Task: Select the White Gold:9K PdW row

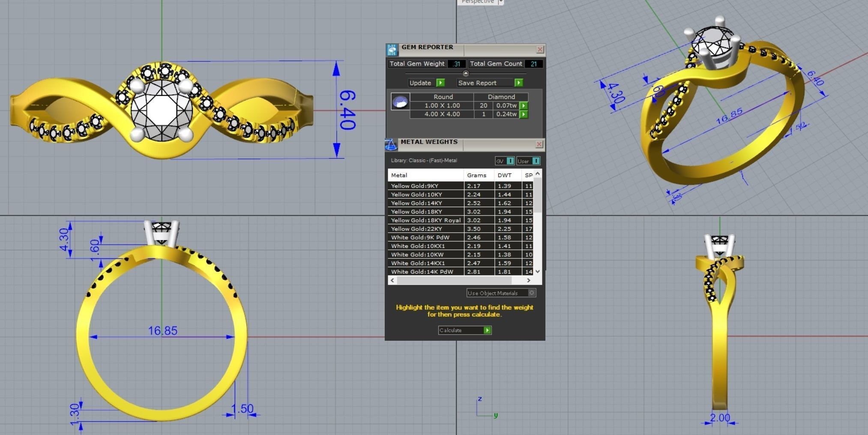Action: [x=461, y=237]
